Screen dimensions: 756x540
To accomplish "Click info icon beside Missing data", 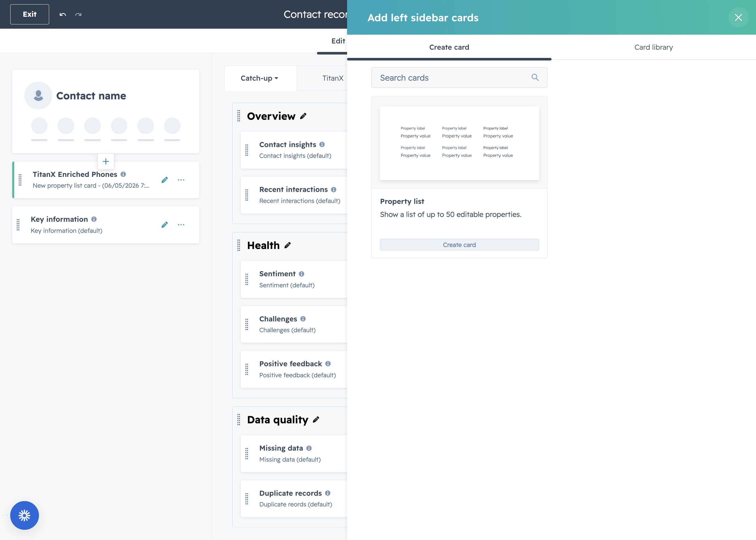I will click(x=309, y=448).
